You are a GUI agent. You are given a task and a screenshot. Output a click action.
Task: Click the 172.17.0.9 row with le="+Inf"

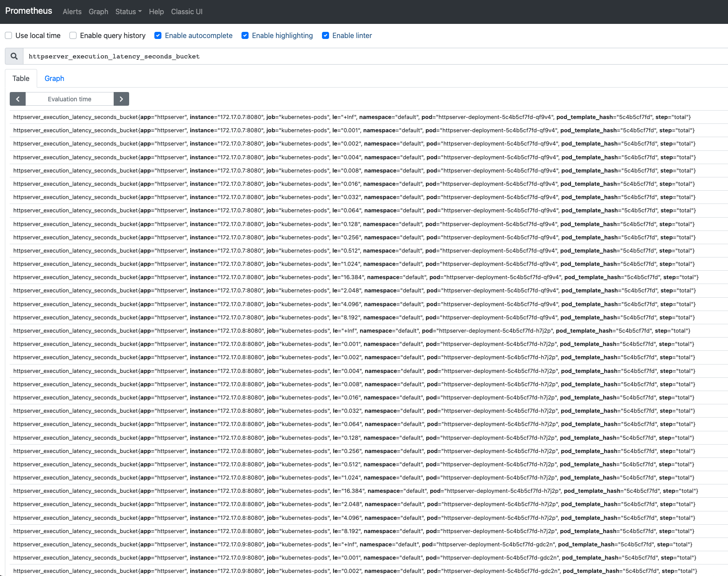pos(369,545)
